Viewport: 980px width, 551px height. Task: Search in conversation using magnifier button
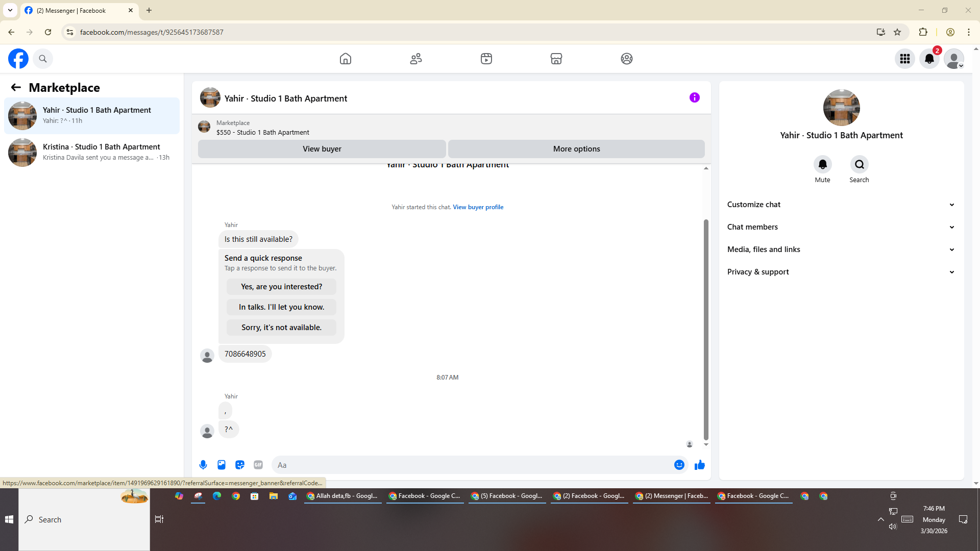tap(859, 164)
